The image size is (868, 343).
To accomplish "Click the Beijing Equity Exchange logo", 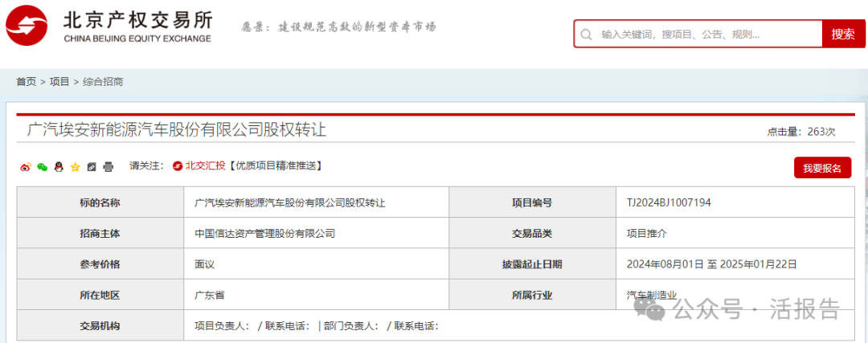I will point(108,26).
